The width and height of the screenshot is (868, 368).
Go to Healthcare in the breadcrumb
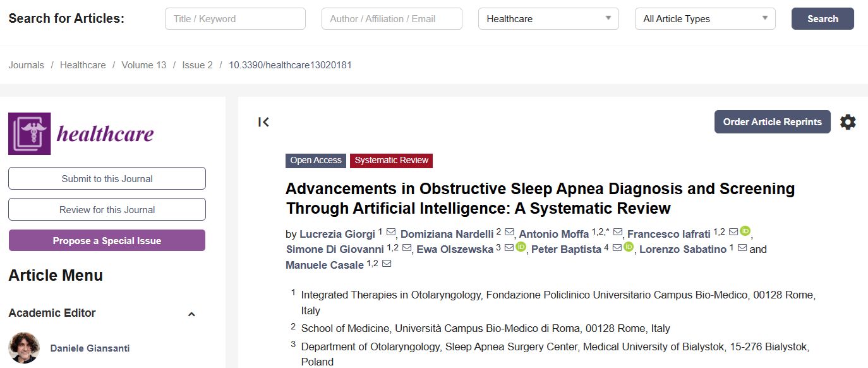(x=83, y=65)
